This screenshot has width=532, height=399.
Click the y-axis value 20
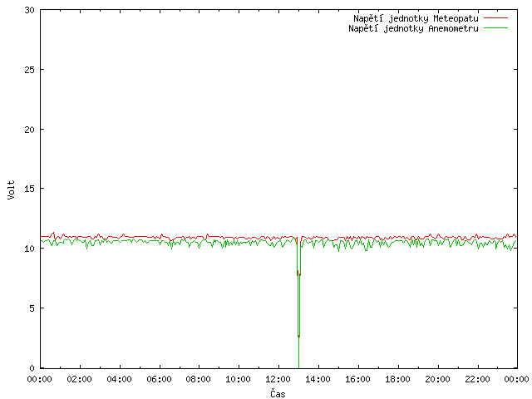(x=30, y=130)
